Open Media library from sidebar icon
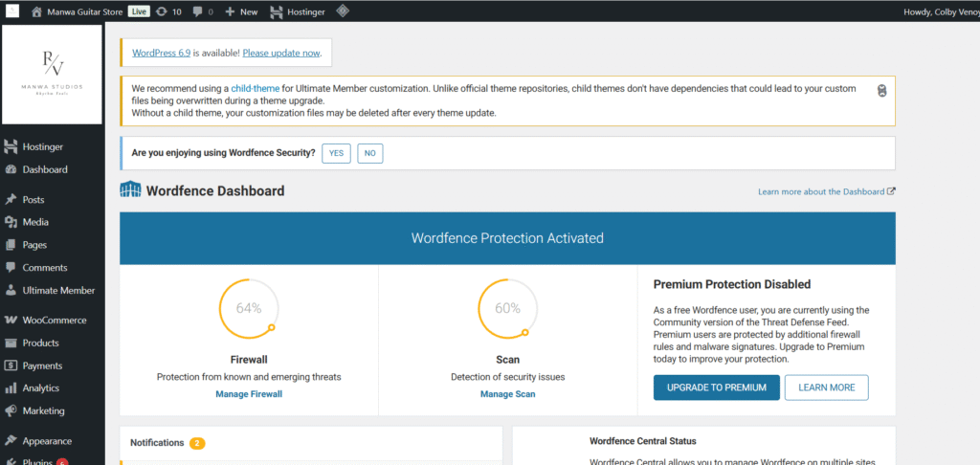The image size is (980, 465). (x=11, y=222)
